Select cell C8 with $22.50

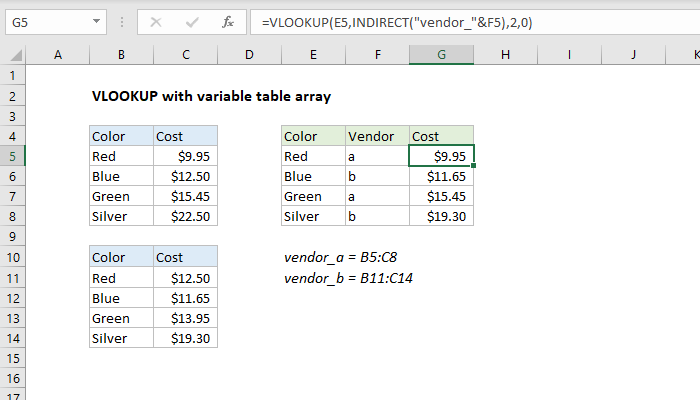(x=186, y=217)
